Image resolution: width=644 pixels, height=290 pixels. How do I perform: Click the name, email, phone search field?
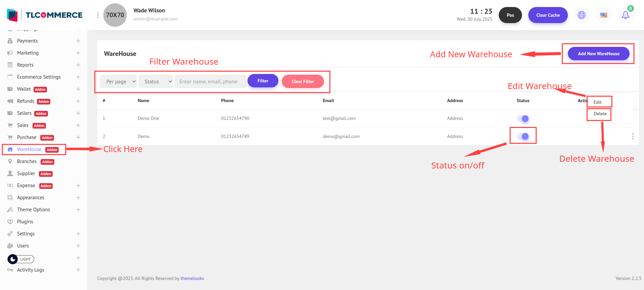210,81
